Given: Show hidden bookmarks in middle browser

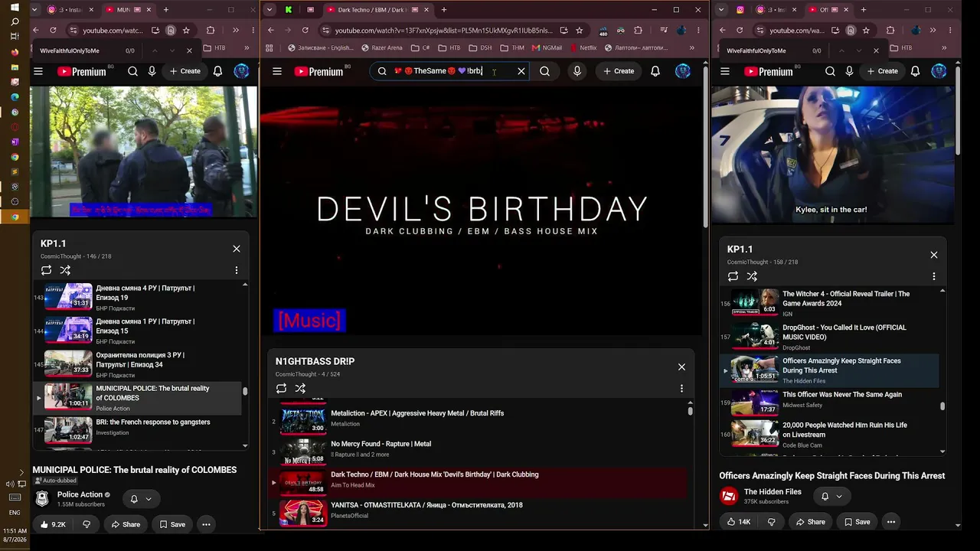Looking at the screenshot, I should 692,47.
